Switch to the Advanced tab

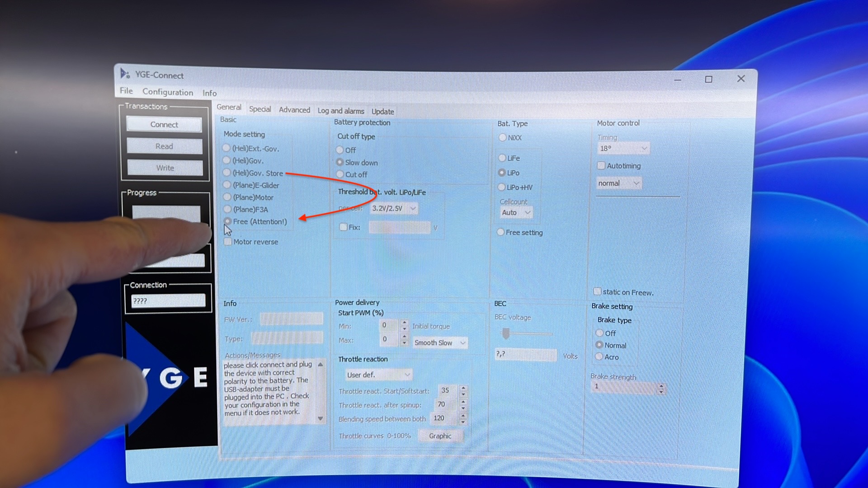pos(294,110)
